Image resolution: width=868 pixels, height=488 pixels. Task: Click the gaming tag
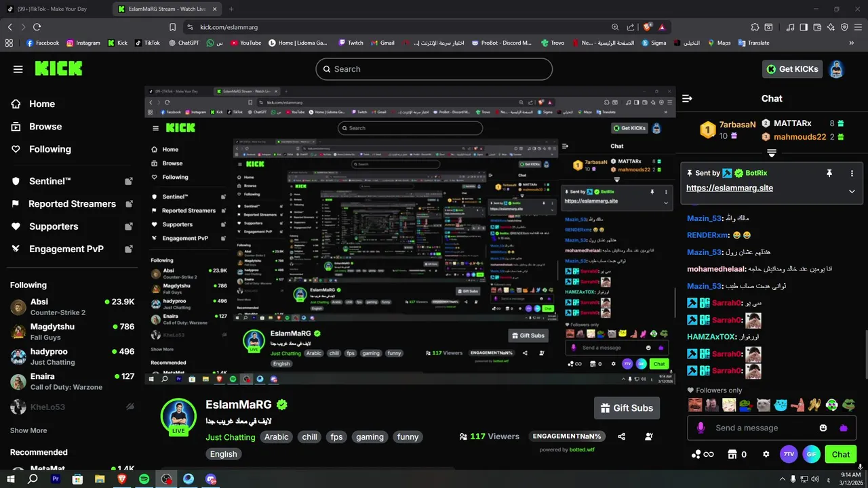pos(370,437)
